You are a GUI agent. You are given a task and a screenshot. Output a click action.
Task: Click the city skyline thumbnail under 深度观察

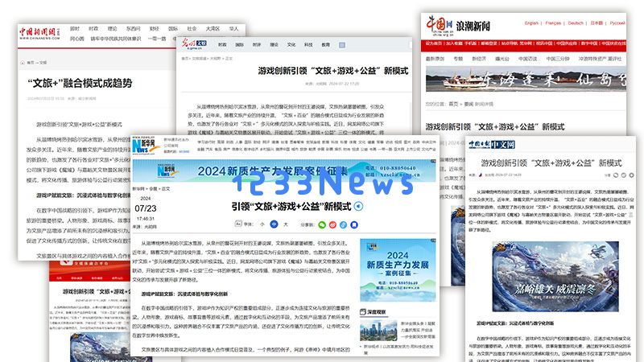coord(378,330)
